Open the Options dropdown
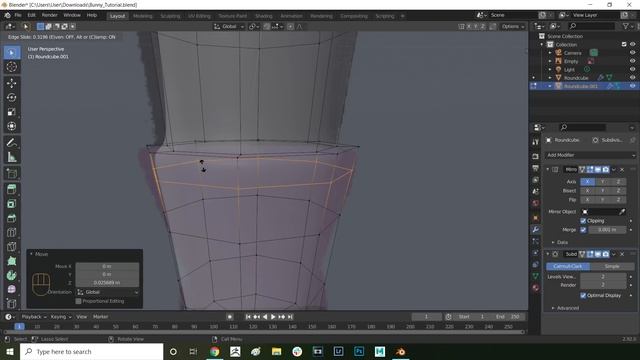 pyautogui.click(x=513, y=27)
